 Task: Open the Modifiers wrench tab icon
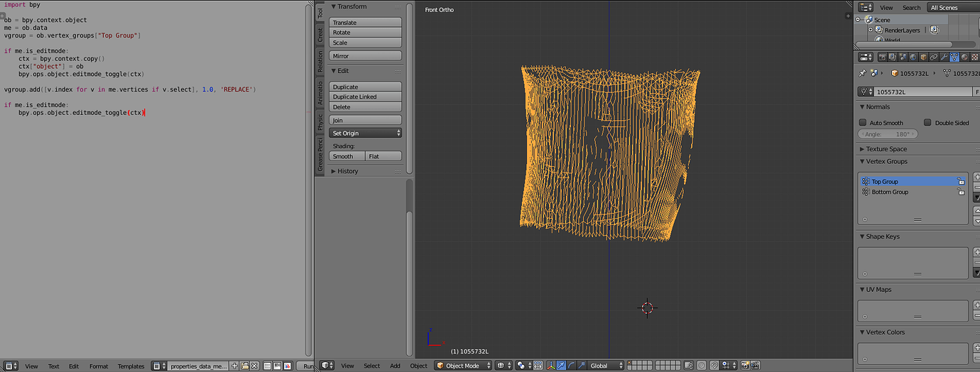944,57
